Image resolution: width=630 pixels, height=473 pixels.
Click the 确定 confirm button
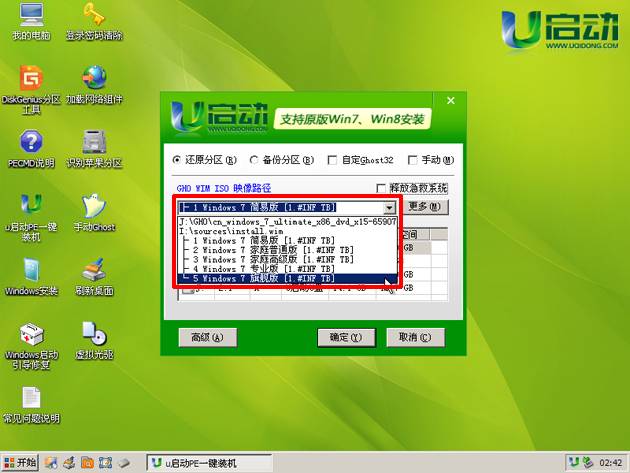point(345,337)
